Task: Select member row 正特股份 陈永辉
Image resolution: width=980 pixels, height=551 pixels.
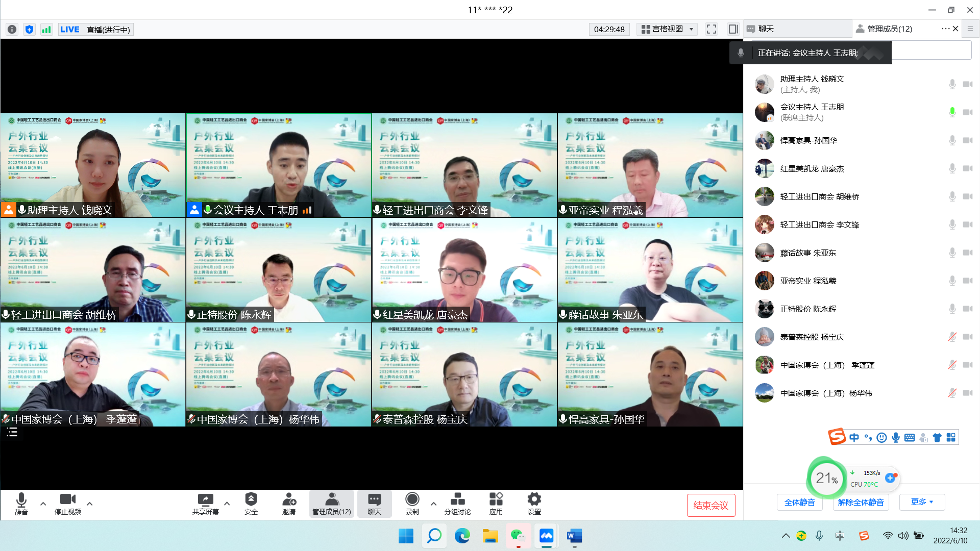Action: pos(862,309)
